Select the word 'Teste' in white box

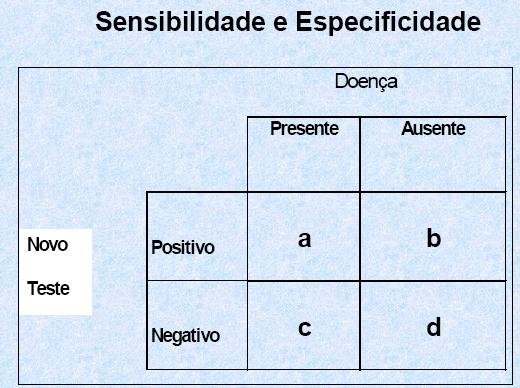pyautogui.click(x=48, y=288)
